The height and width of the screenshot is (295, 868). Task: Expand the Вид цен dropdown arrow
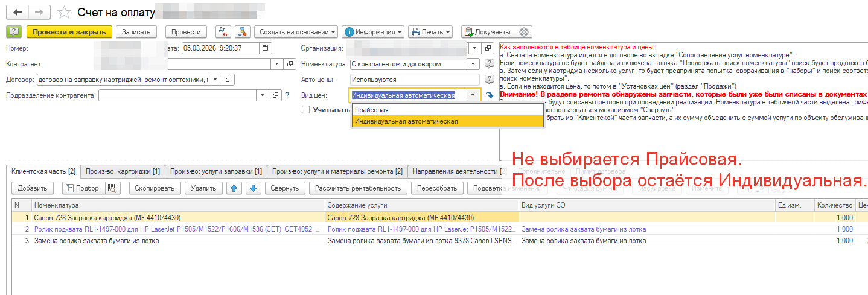tap(473, 95)
